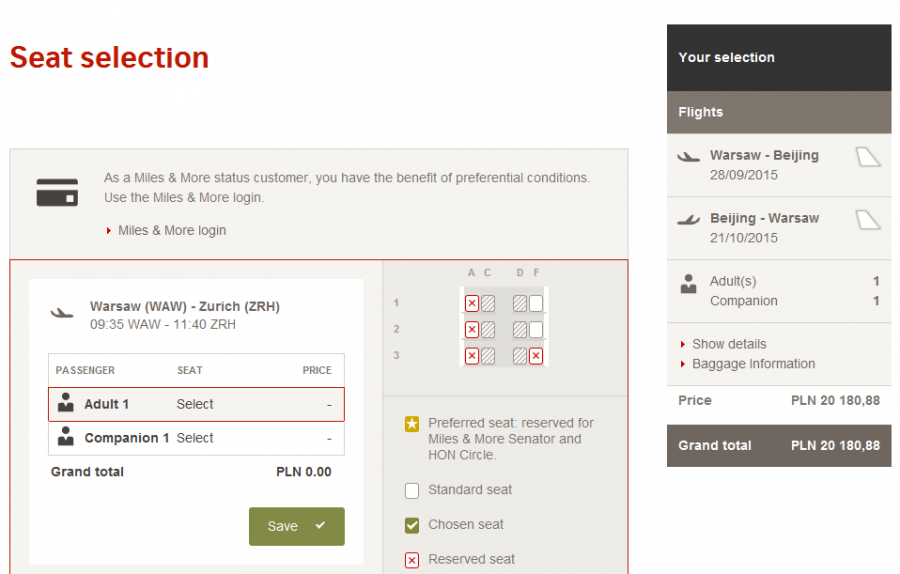This screenshot has width=900, height=574.
Task: Click the preferred seat star legend icon
Action: 412,424
